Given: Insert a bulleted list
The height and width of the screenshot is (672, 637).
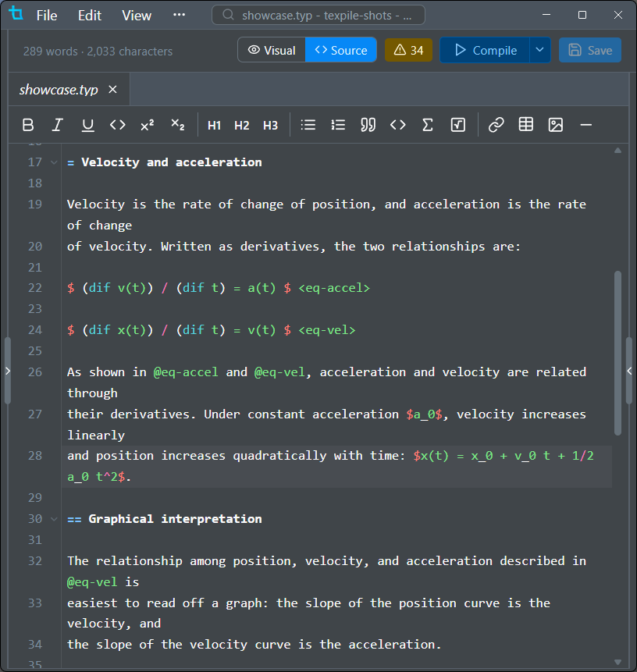Looking at the screenshot, I should click(x=308, y=125).
